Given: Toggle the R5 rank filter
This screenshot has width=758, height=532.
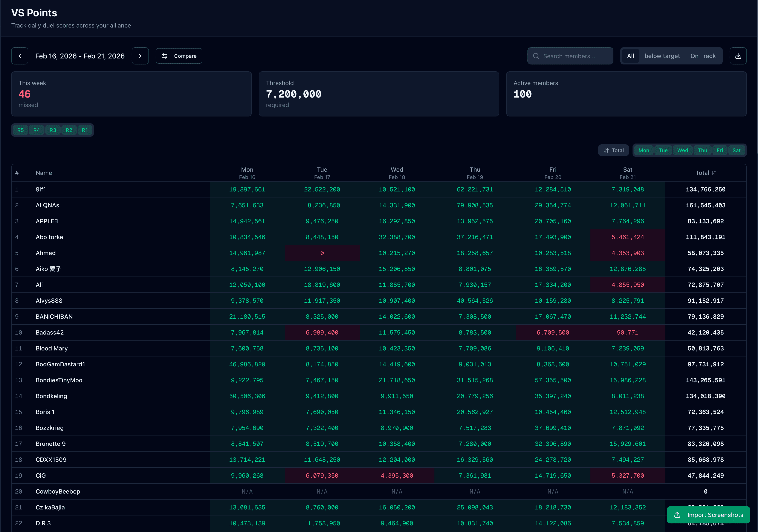Looking at the screenshot, I should [x=20, y=130].
